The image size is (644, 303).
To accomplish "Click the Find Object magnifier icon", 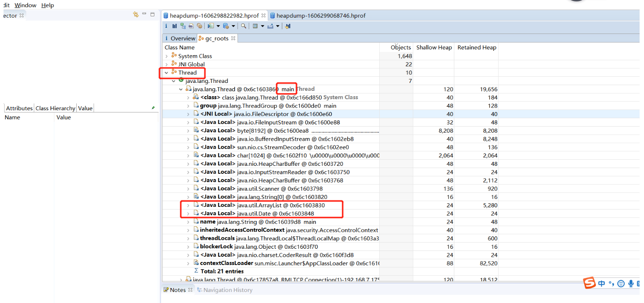I will (x=243, y=26).
